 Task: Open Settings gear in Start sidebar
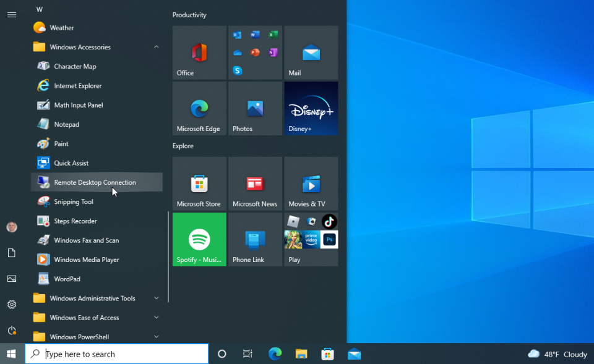click(11, 305)
